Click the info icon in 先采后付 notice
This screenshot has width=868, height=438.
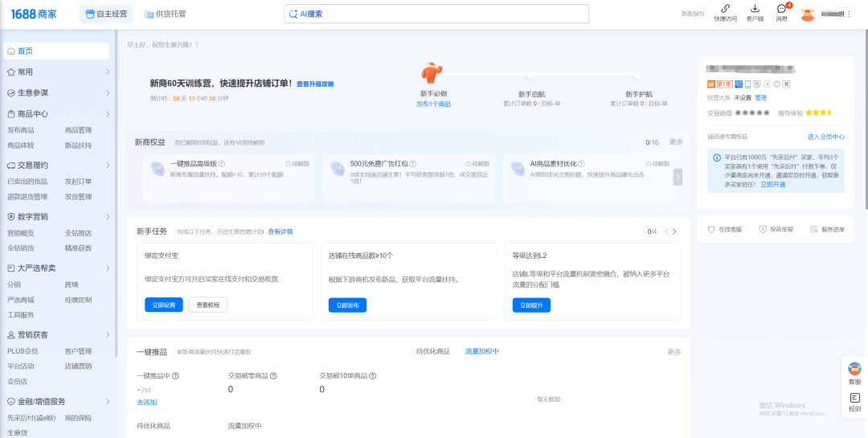click(717, 158)
